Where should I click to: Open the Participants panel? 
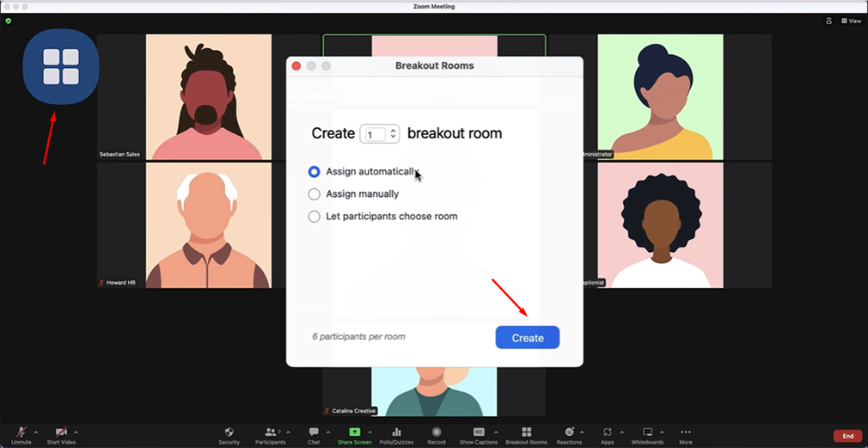coord(271,432)
